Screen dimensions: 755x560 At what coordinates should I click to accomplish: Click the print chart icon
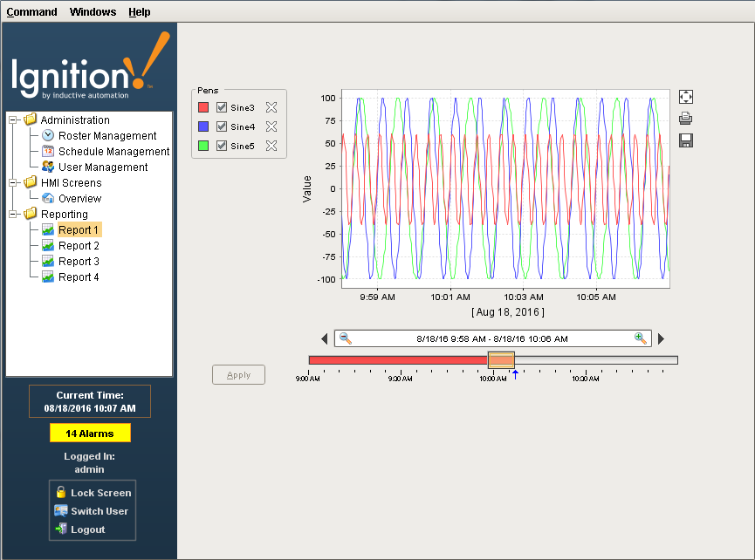click(x=686, y=119)
